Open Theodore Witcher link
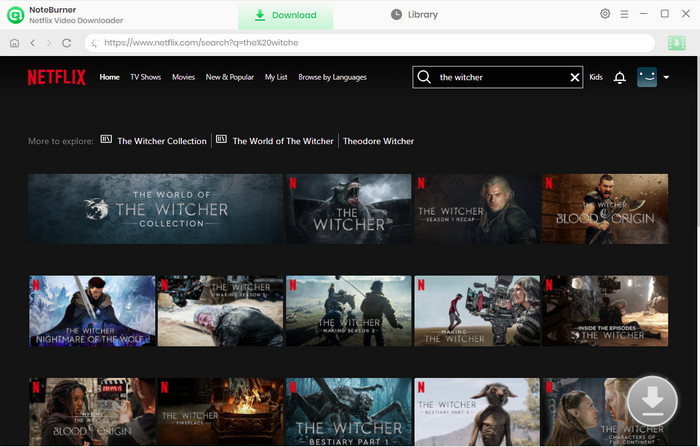The height and width of the screenshot is (447, 700). (379, 141)
